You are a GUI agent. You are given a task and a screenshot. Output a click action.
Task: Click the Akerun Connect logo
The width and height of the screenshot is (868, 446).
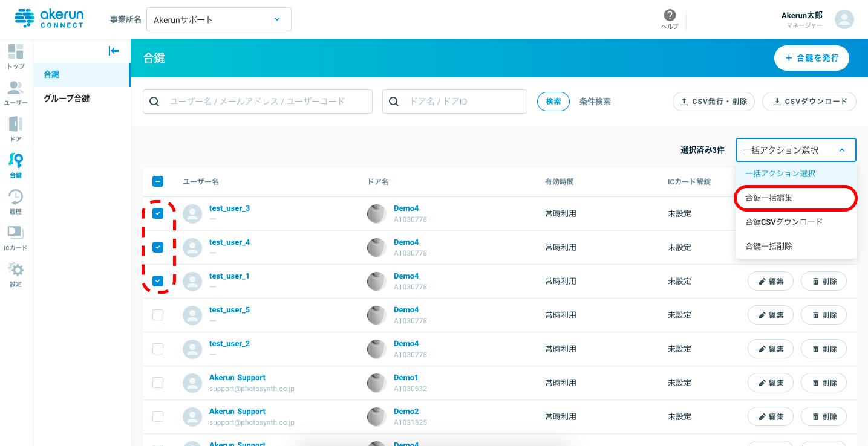(48, 19)
